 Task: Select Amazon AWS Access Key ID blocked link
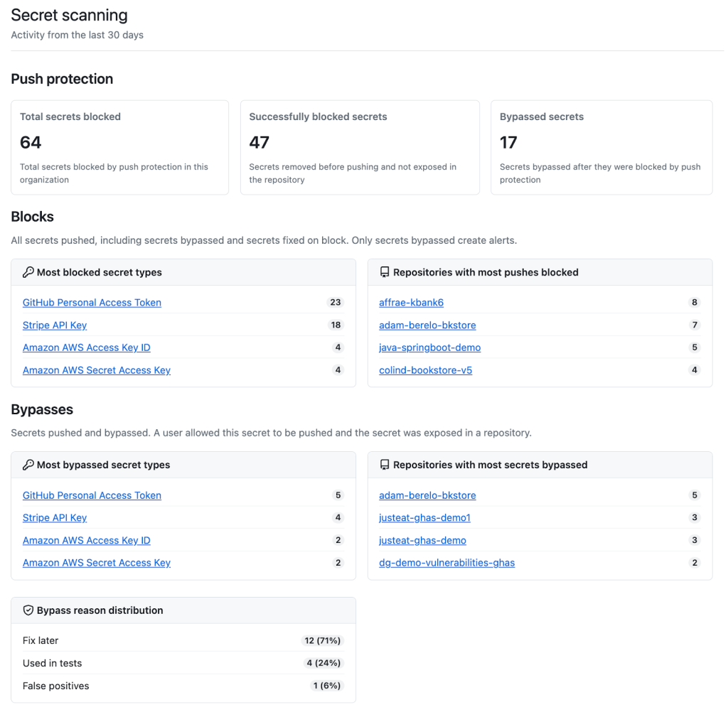pyautogui.click(x=87, y=347)
